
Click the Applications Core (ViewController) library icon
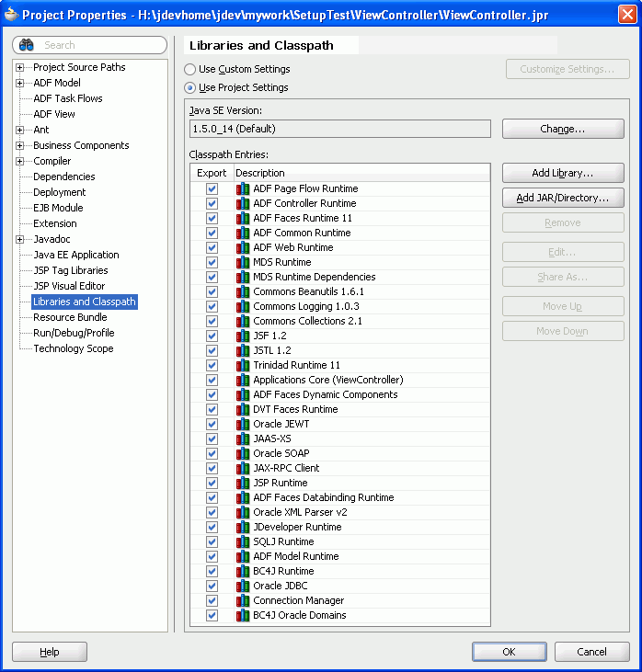point(243,380)
